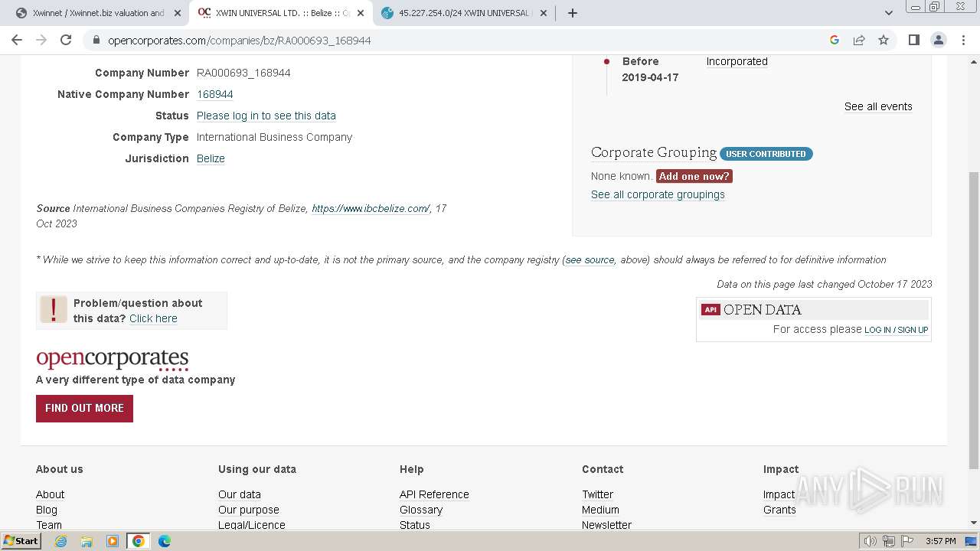The width and height of the screenshot is (980, 551).
Task: Click the volume speaker tray icon
Action: (871, 541)
